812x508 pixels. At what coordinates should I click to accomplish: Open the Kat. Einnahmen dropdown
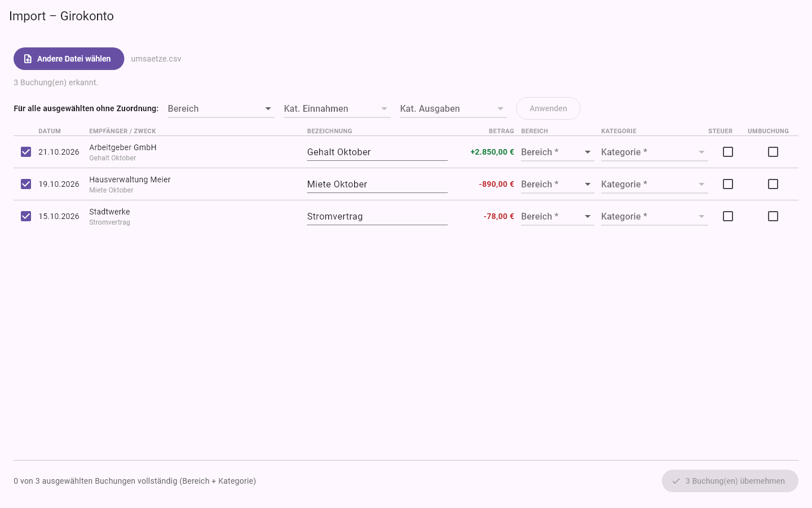(x=337, y=108)
